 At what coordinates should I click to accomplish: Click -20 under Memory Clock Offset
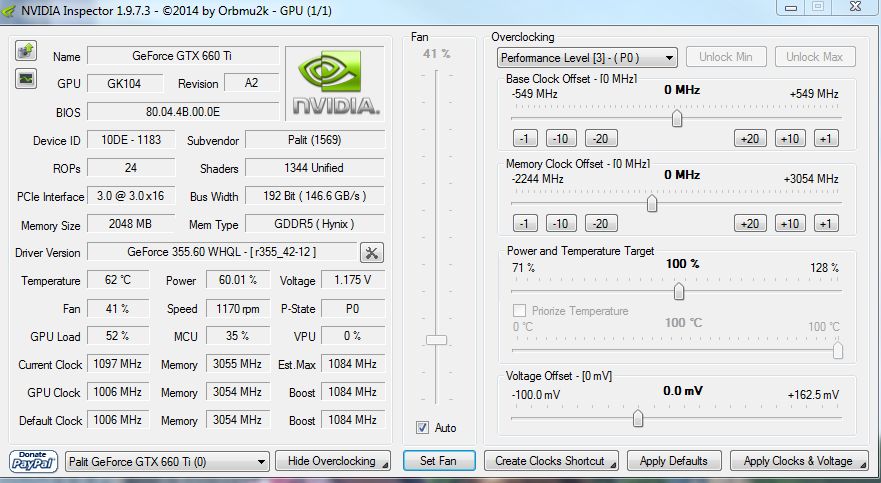[x=601, y=224]
